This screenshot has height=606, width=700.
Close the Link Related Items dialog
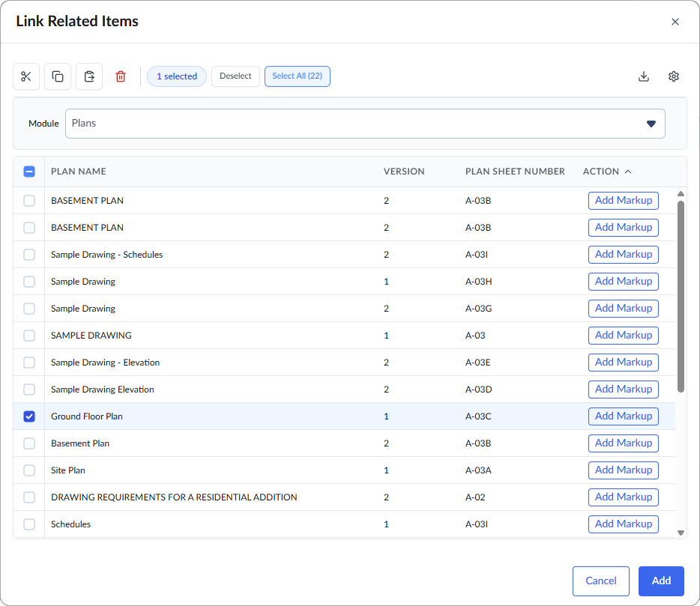pyautogui.click(x=675, y=22)
